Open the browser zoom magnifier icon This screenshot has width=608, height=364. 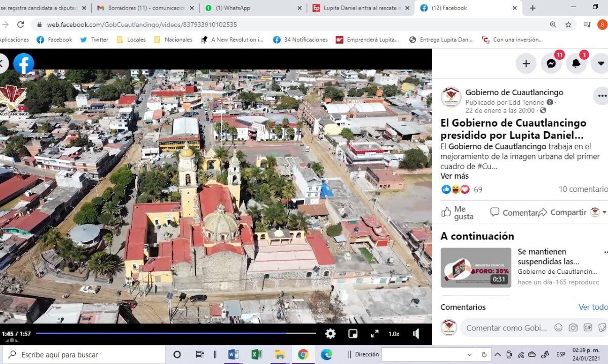pyautogui.click(x=553, y=24)
